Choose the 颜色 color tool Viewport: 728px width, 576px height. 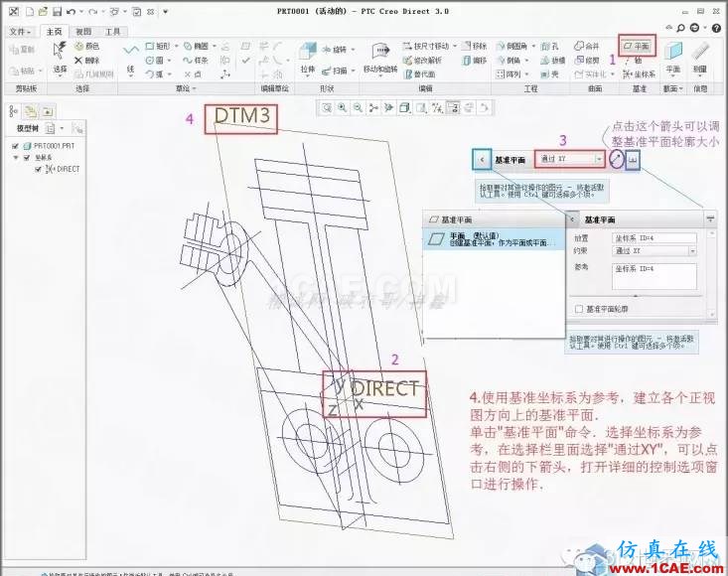(x=87, y=46)
